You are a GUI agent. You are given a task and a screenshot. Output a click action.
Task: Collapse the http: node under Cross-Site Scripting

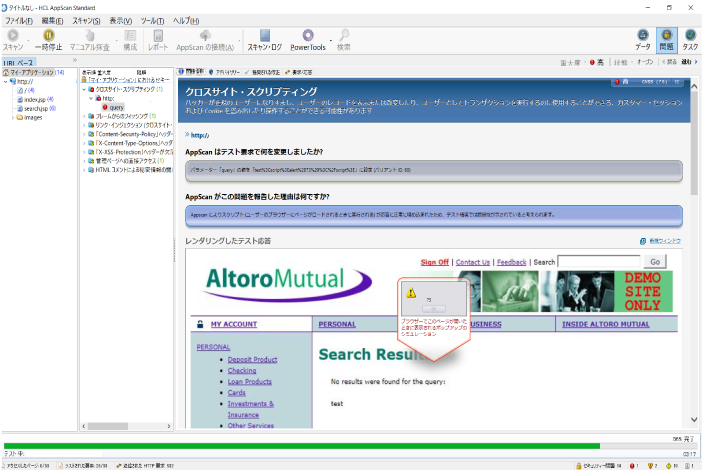tap(91, 98)
